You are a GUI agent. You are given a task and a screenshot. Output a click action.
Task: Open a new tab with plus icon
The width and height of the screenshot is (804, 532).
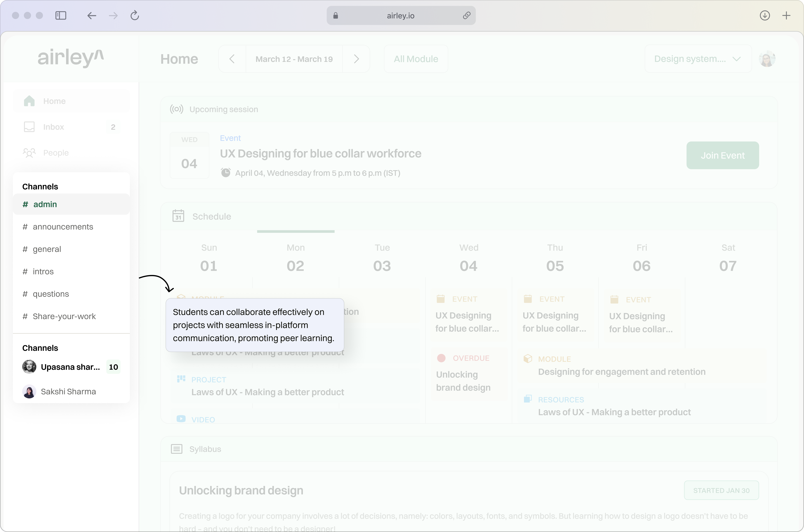[786, 16]
